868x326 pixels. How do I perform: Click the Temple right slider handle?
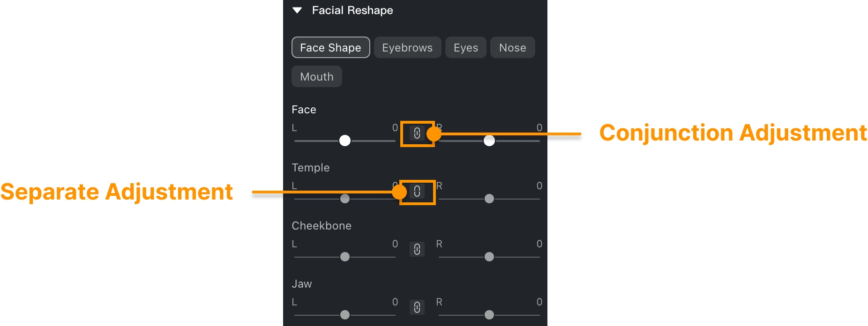[489, 199]
